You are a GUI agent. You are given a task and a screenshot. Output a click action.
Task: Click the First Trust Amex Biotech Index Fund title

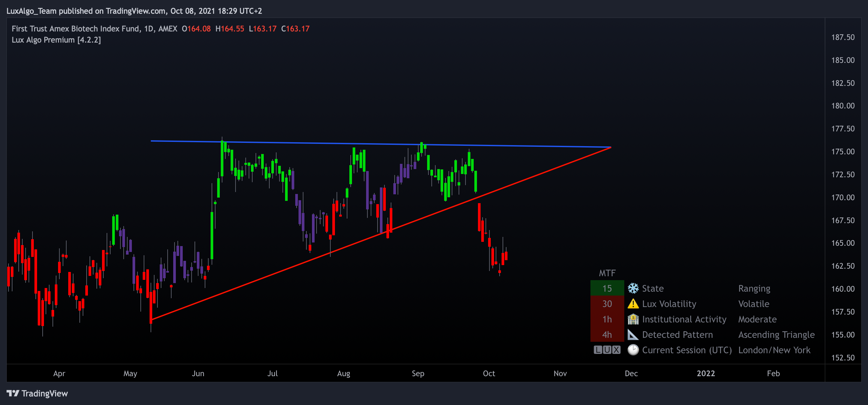[x=75, y=29]
